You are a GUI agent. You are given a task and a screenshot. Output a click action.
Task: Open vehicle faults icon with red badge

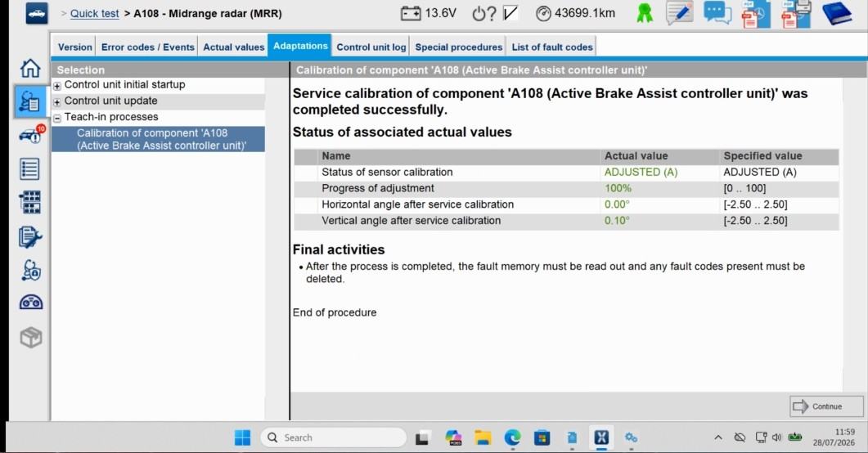32,134
